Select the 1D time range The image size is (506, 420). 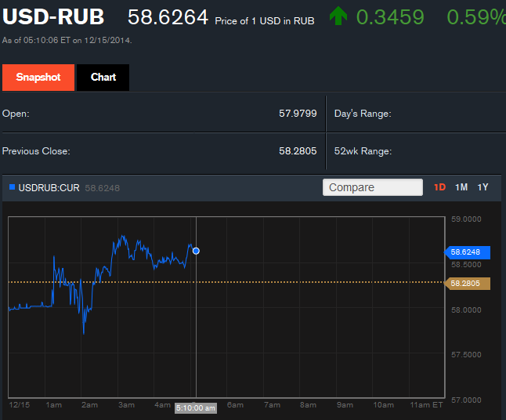[x=439, y=187]
